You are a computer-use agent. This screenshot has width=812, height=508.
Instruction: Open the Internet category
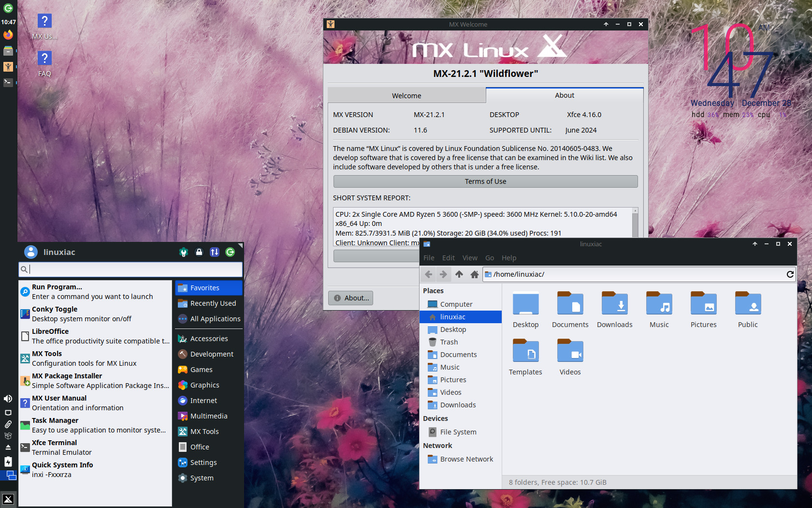tap(209, 401)
